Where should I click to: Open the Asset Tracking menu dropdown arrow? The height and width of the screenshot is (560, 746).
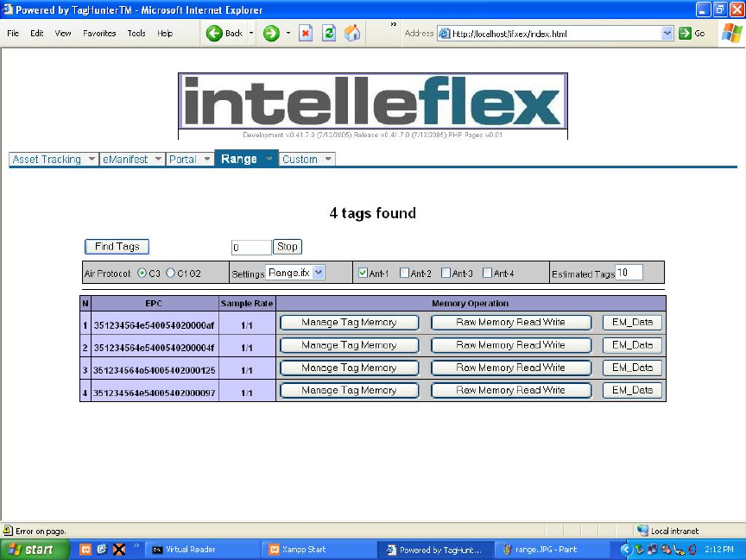point(92,159)
